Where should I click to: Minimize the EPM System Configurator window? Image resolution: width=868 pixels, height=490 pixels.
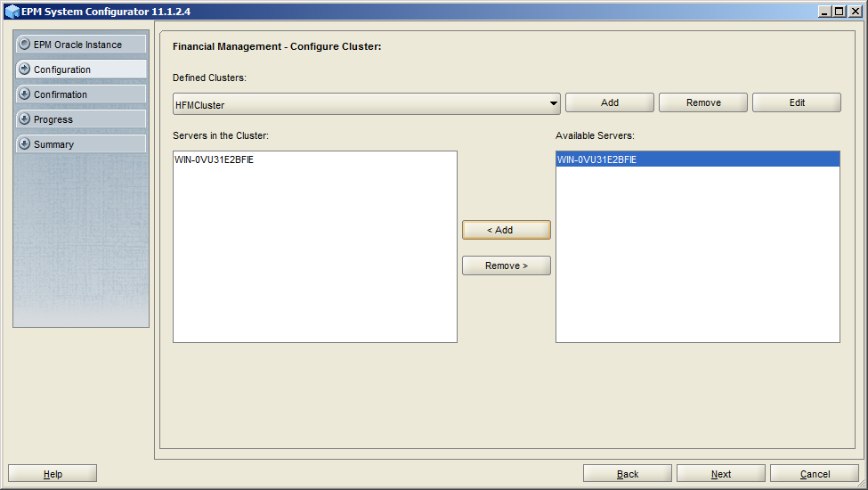[x=824, y=11]
